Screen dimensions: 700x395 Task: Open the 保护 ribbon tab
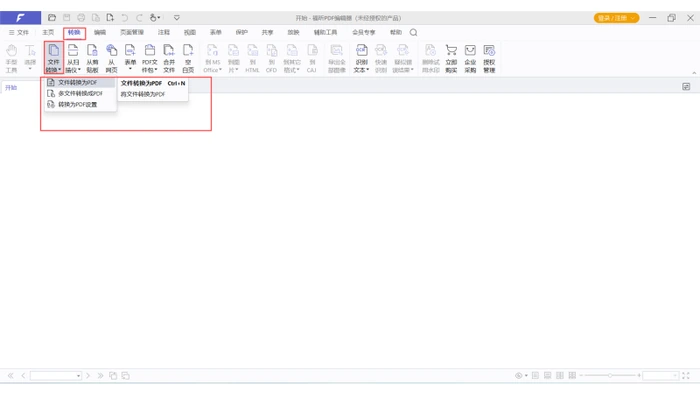point(242,33)
